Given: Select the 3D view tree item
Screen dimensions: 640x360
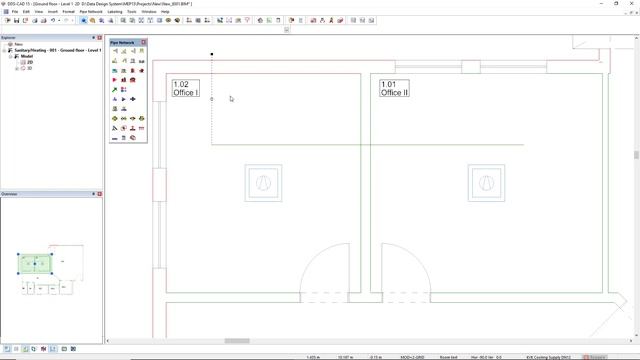Looking at the screenshot, I should coord(29,68).
